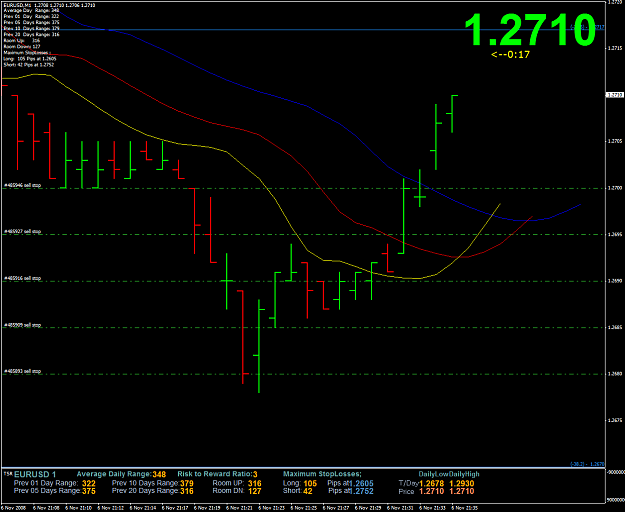Click the Average Daily Range value 348 in the bottom panel
625x512 pixels.
[x=159, y=474]
